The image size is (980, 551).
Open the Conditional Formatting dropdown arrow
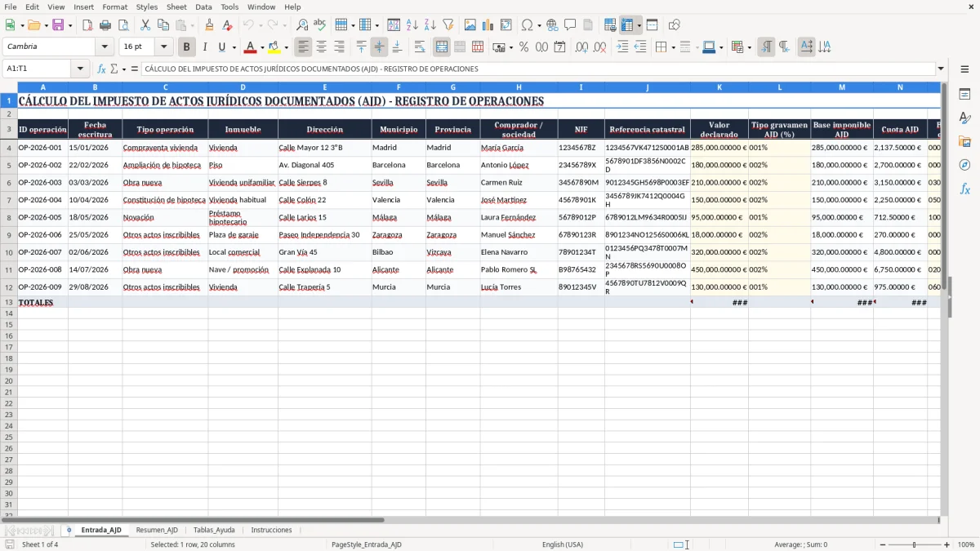750,47
